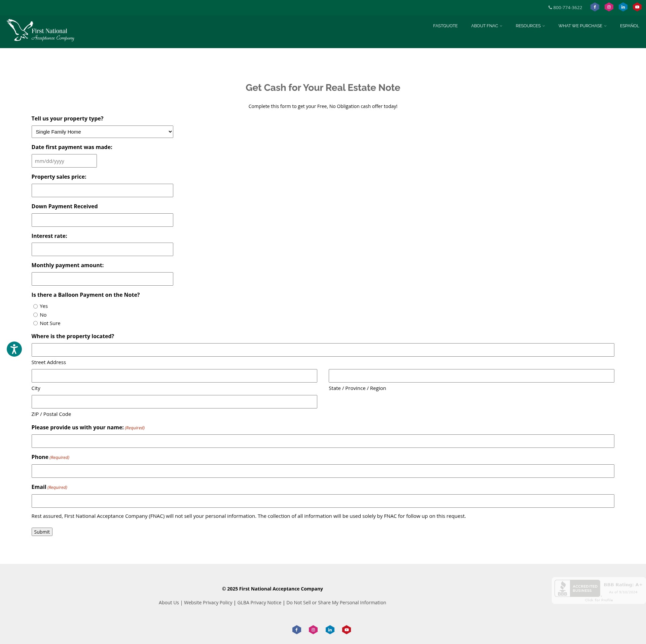
Task: Open the BBB Accredited Business badge
Action: coord(599,591)
